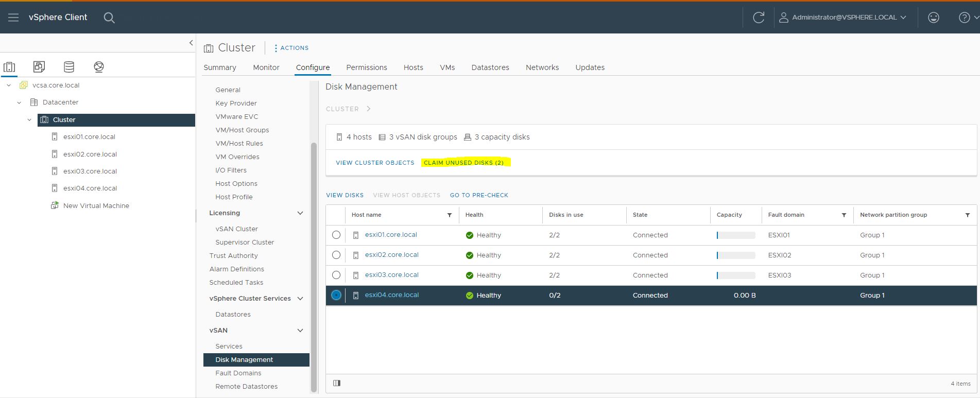
Task: Click the configure menu vertical scrollbar
Action: click(x=314, y=267)
